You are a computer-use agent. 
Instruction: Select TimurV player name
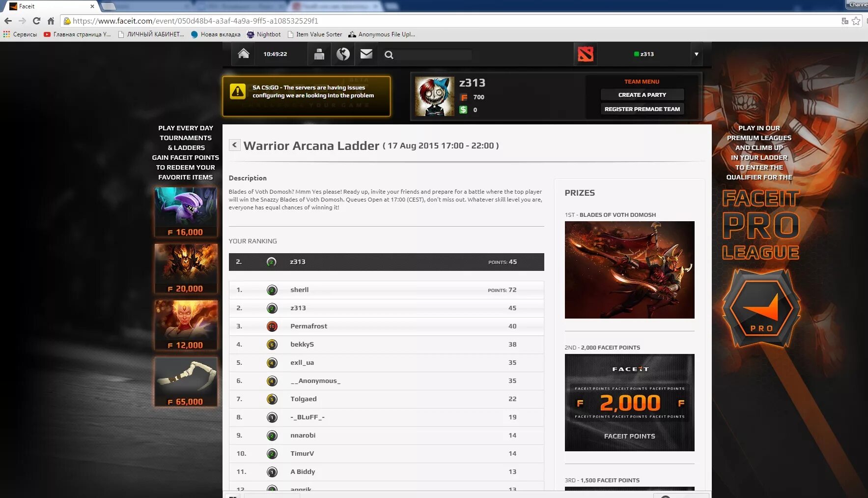[x=302, y=454]
